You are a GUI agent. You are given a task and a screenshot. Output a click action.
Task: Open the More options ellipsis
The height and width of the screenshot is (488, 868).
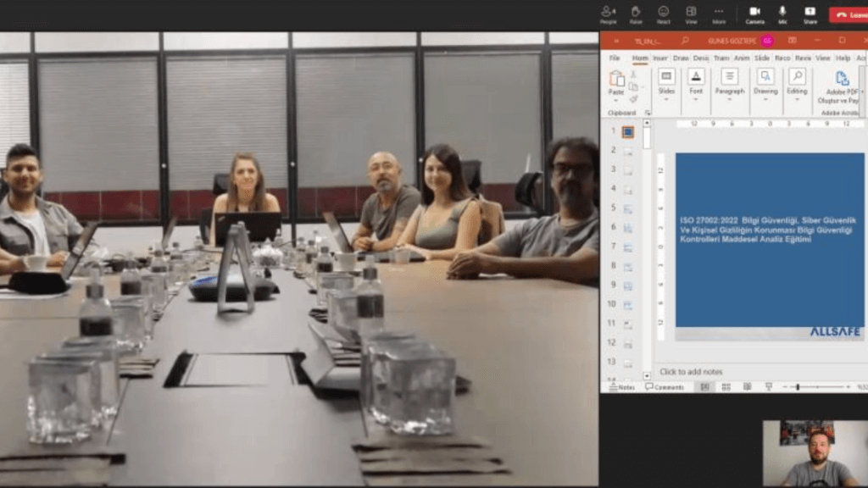[719, 14]
